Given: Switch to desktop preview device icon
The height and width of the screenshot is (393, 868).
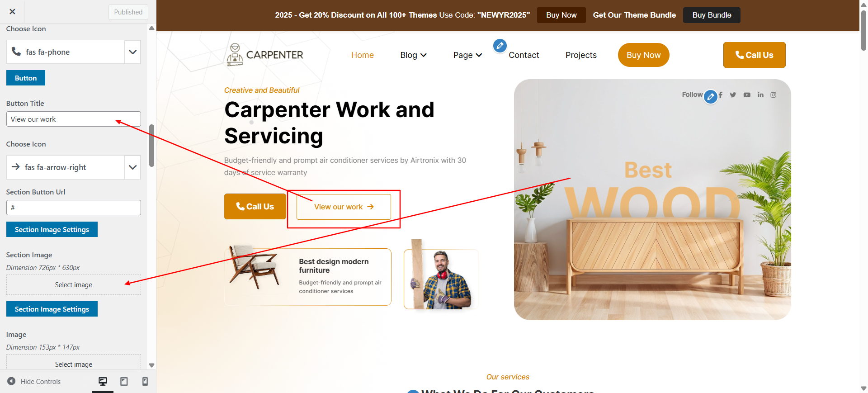Looking at the screenshot, I should click(103, 381).
